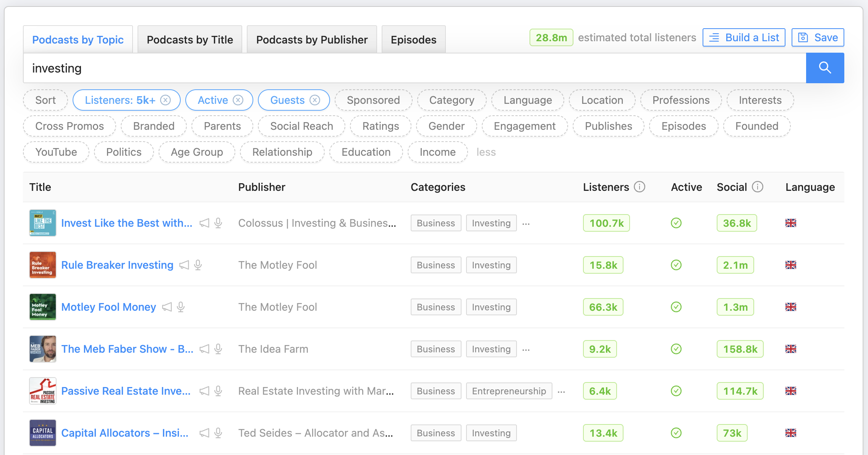The height and width of the screenshot is (455, 868).
Task: Click microphone icon beside Motley Fool Money
Action: click(x=181, y=307)
